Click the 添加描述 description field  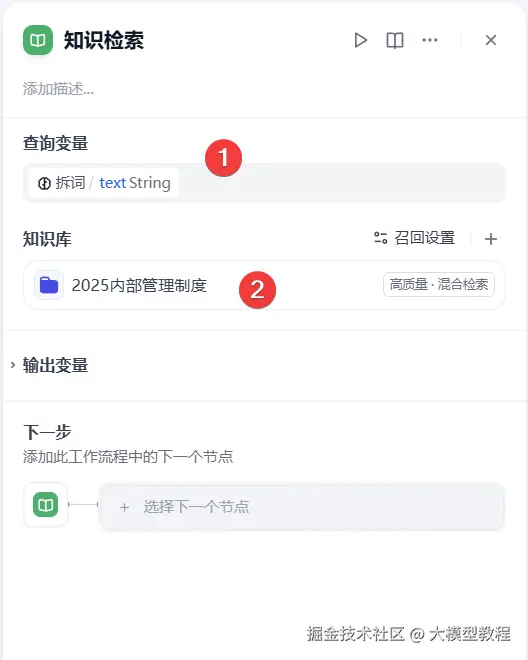59,89
